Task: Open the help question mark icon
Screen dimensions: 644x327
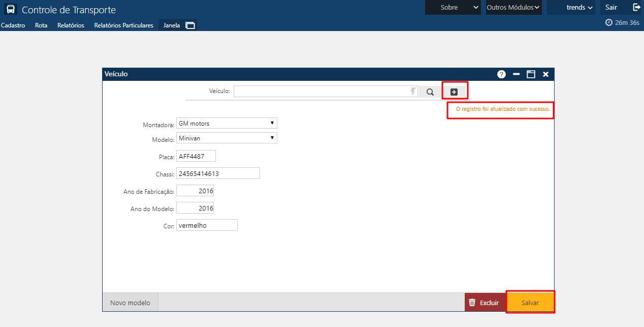Action: (501, 74)
